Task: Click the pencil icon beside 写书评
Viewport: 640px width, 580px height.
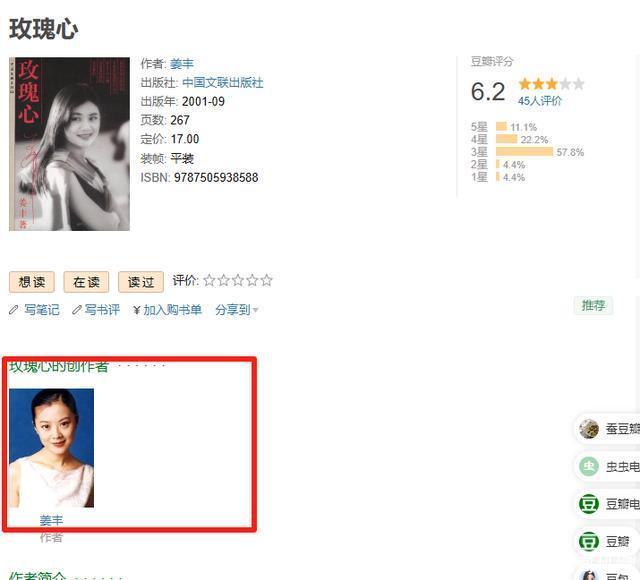Action: (x=77, y=310)
